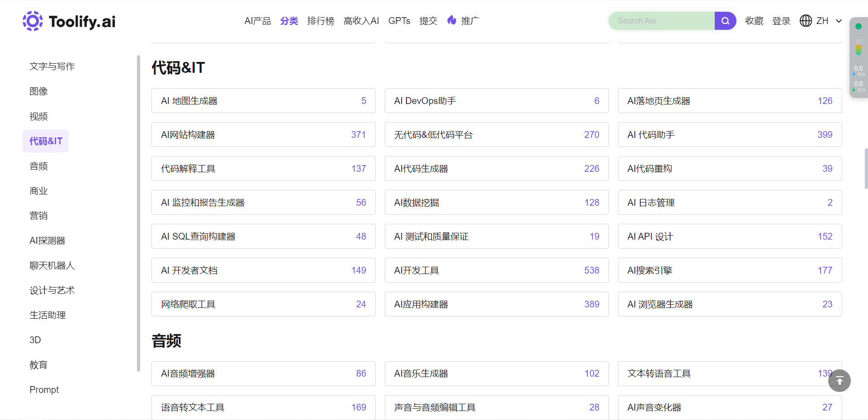Click the Toolify.ai logo icon
Viewport: 868px width, 420px height.
(x=33, y=21)
